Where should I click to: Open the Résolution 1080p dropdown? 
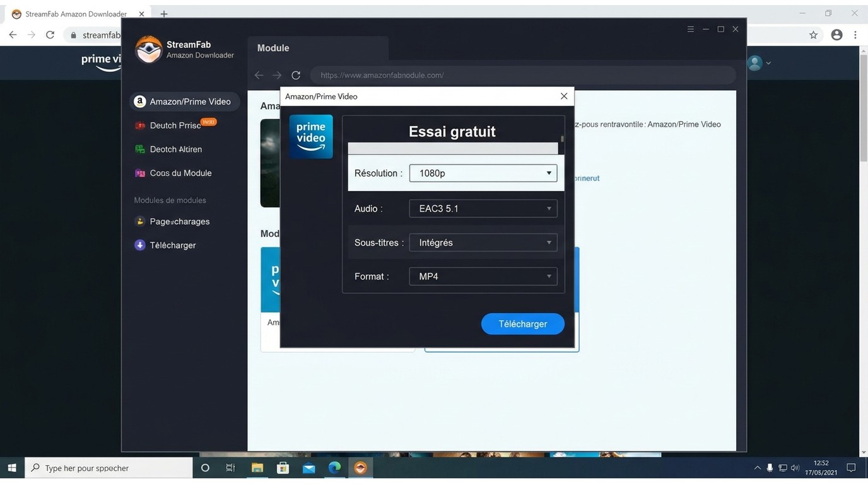tap(483, 173)
